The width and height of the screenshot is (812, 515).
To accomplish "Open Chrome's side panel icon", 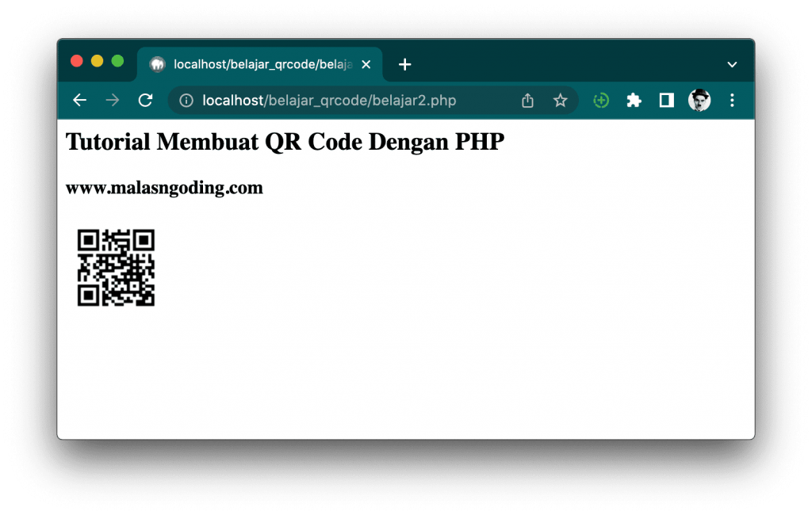I will click(666, 101).
